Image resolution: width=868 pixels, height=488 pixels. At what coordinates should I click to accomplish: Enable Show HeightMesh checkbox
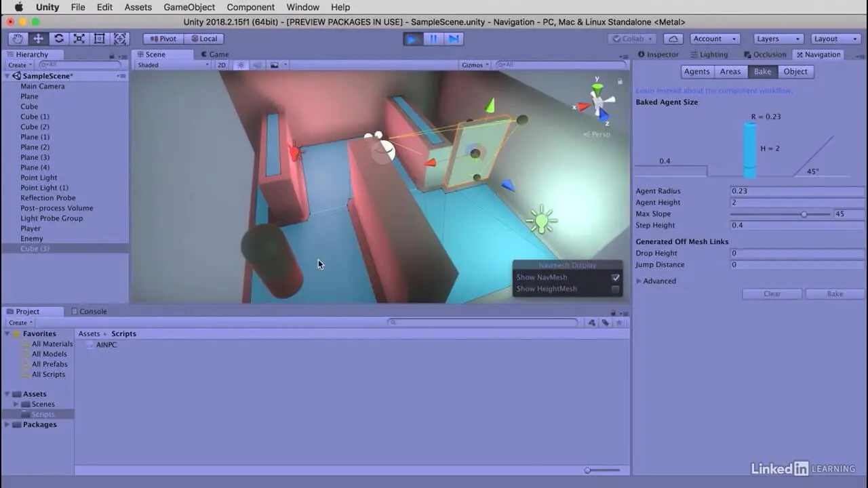(616, 289)
